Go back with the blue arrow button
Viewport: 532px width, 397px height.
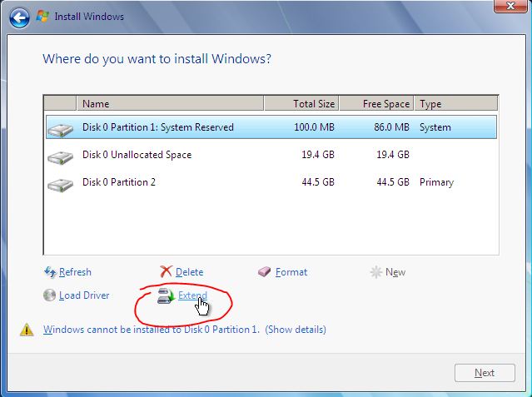(x=19, y=18)
